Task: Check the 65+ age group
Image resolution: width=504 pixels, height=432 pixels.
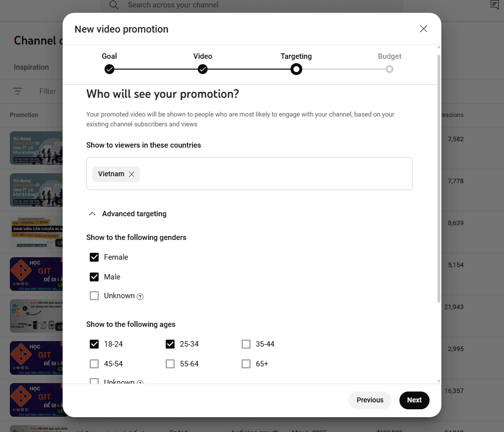Action: pyautogui.click(x=246, y=363)
